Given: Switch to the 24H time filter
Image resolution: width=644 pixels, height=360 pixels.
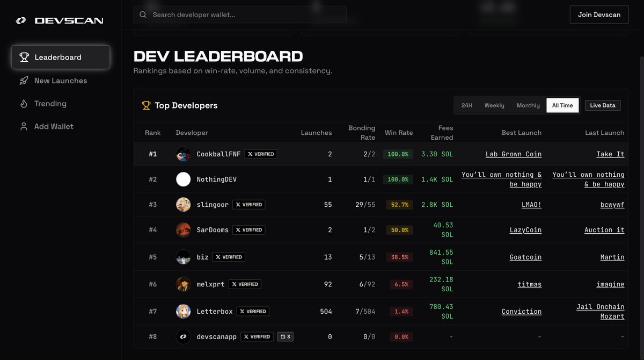Looking at the screenshot, I should [467, 105].
